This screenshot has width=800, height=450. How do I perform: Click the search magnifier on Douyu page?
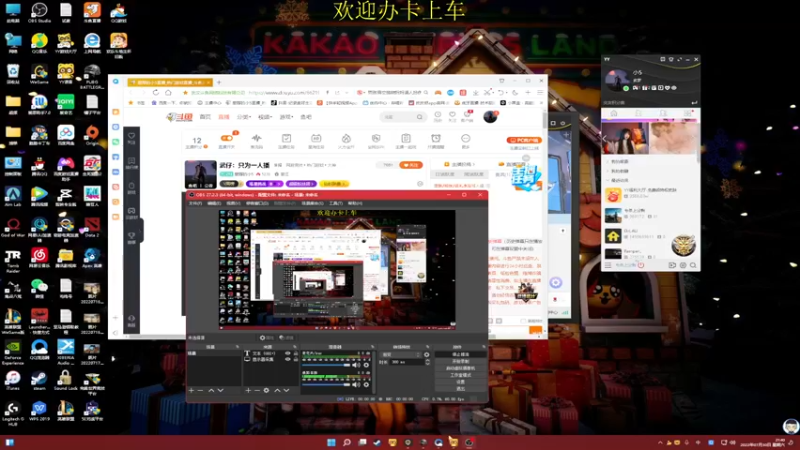tap(419, 117)
